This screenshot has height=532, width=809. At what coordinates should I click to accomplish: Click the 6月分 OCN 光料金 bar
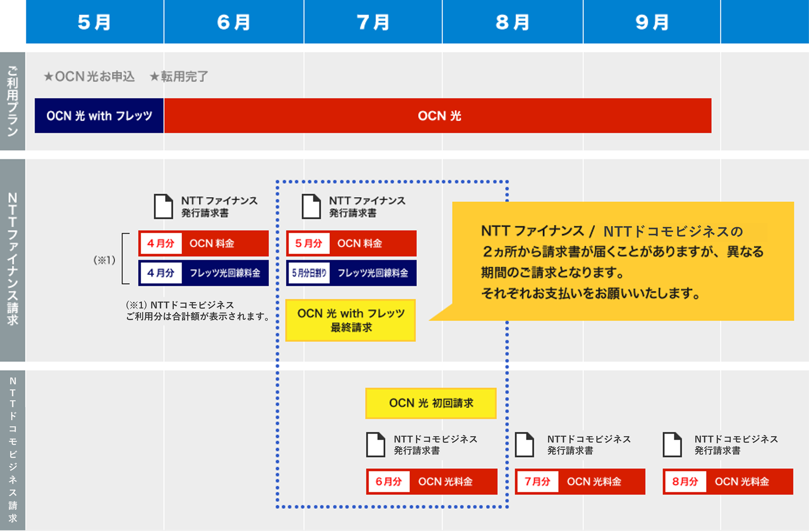click(432, 482)
